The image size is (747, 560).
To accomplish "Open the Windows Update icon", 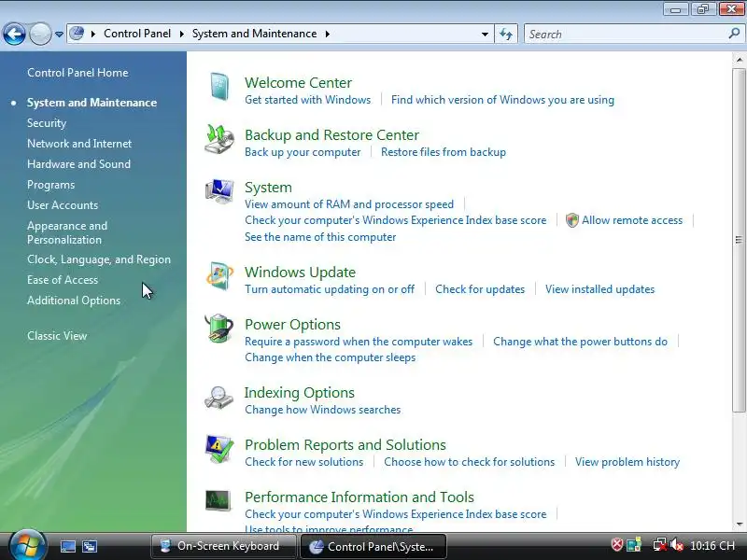I will coord(219,275).
